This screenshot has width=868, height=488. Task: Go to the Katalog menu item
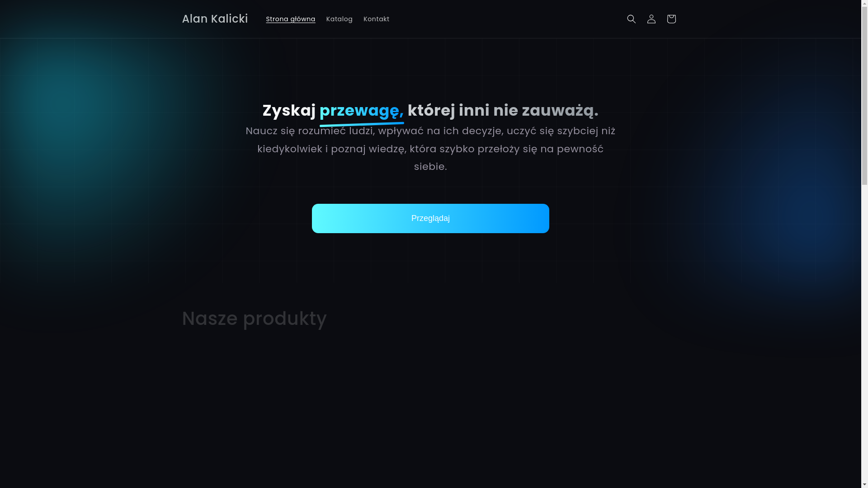[339, 19]
